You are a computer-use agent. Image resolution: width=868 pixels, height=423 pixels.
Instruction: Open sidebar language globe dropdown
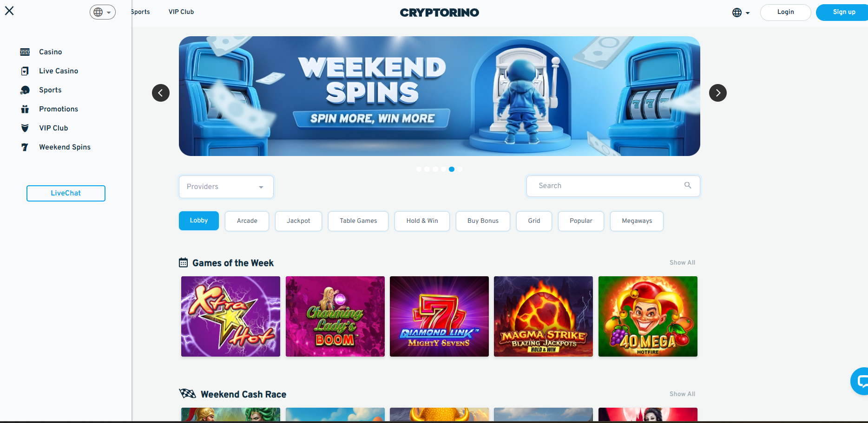pyautogui.click(x=103, y=12)
